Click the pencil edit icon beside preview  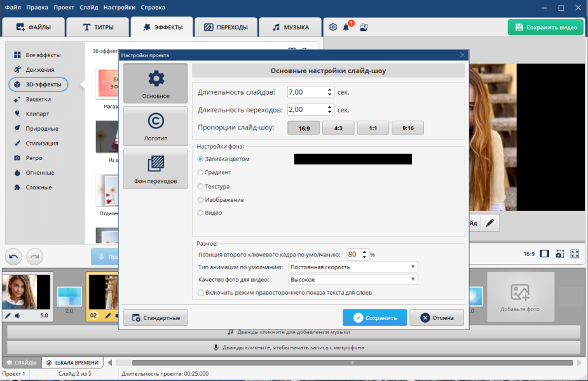(x=489, y=223)
